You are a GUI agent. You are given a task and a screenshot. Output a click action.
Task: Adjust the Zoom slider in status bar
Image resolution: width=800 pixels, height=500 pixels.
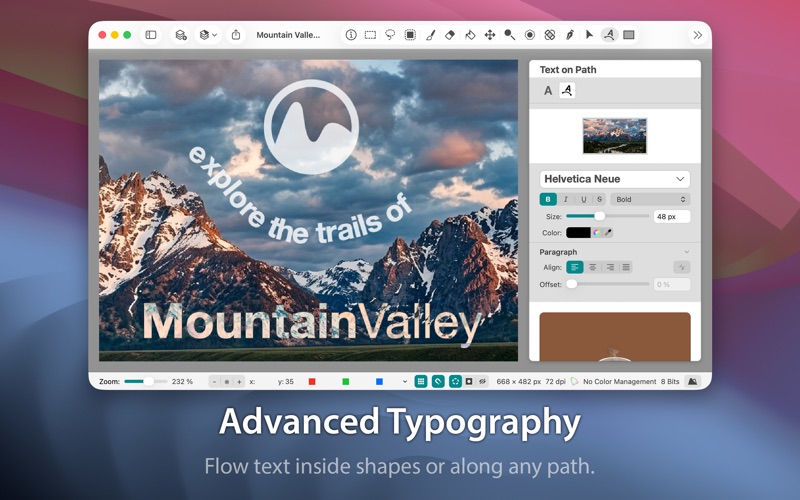145,382
